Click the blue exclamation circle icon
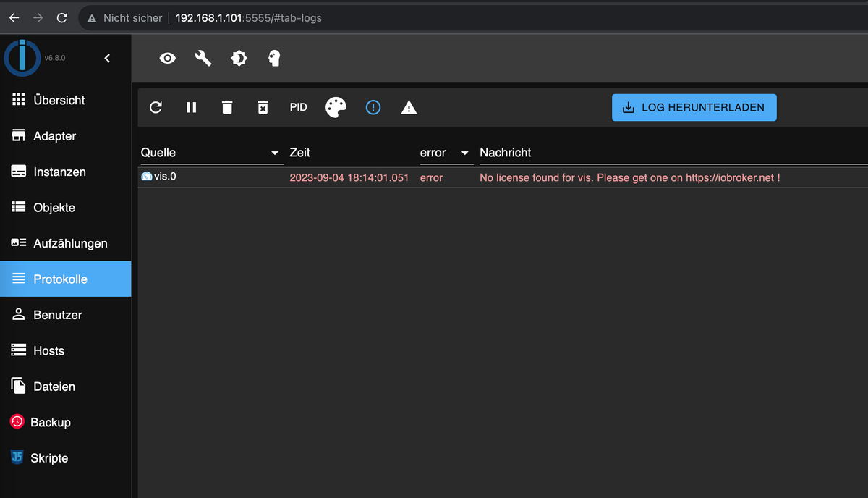This screenshot has height=498, width=868. pos(373,107)
